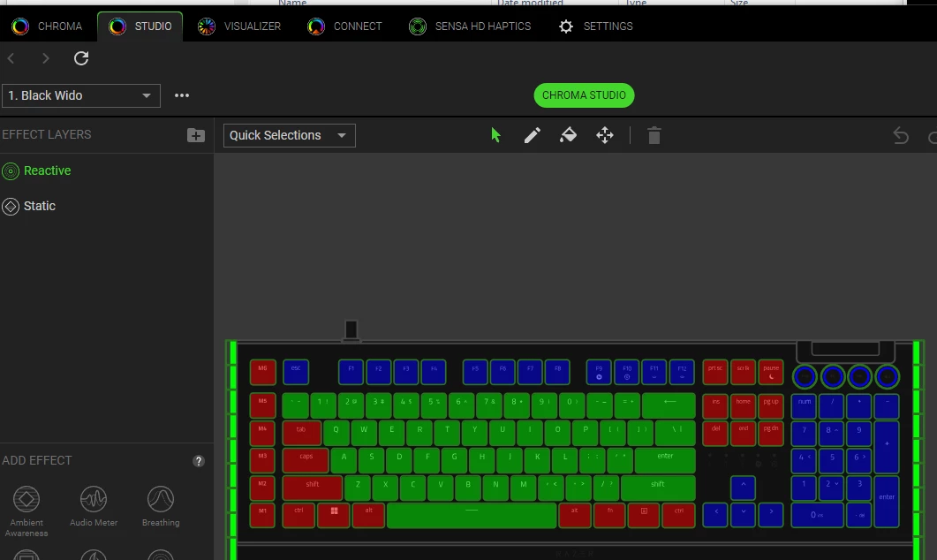Select the Reactive effect layer
The image size is (937, 560).
click(x=47, y=171)
